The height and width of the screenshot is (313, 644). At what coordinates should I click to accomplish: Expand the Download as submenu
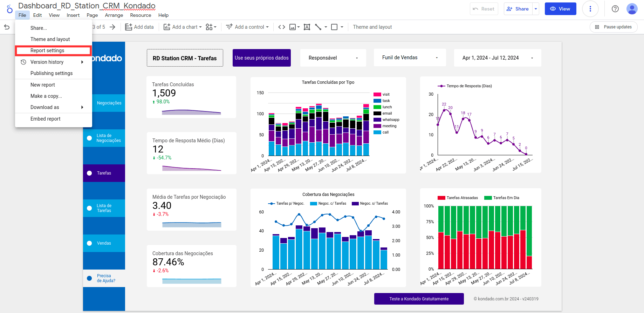tap(53, 107)
